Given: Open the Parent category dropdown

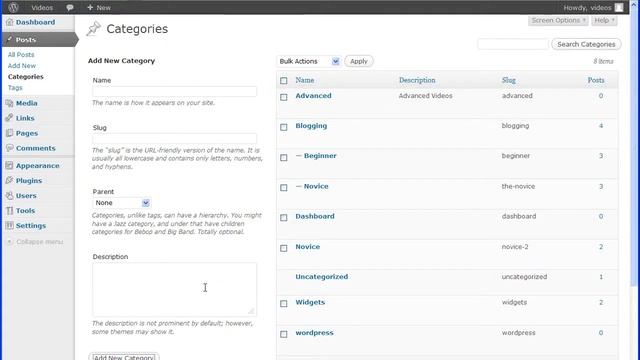Looking at the screenshot, I should (x=121, y=203).
